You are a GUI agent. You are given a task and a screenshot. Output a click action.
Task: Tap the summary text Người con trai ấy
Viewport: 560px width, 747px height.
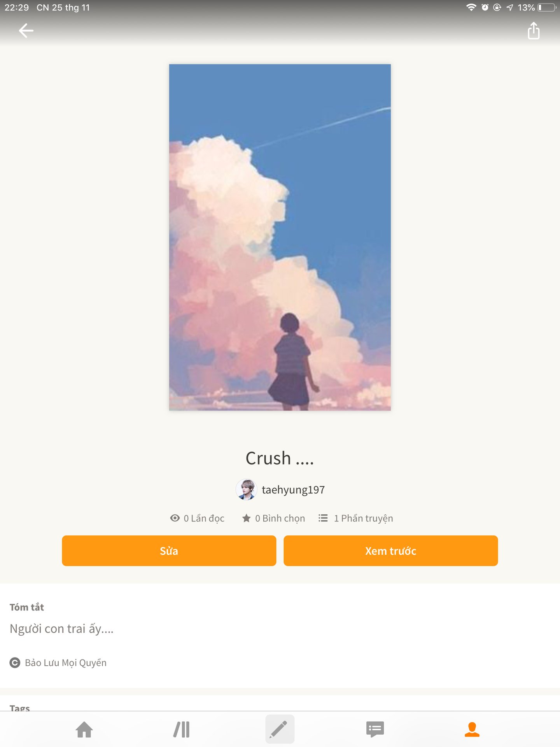point(61,629)
